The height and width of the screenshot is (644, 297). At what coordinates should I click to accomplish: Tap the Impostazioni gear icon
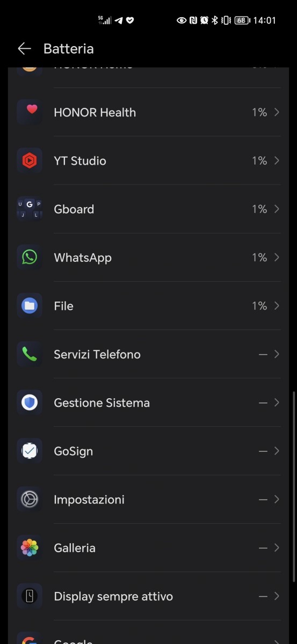pyautogui.click(x=30, y=499)
